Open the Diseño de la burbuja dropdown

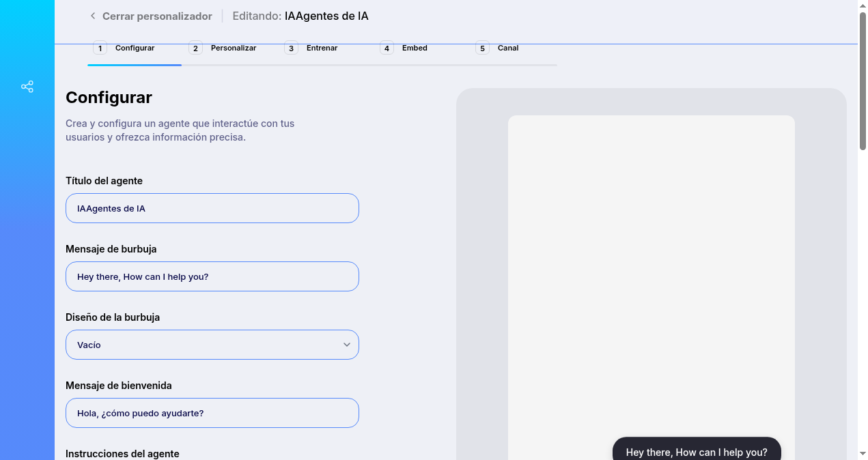coord(212,345)
